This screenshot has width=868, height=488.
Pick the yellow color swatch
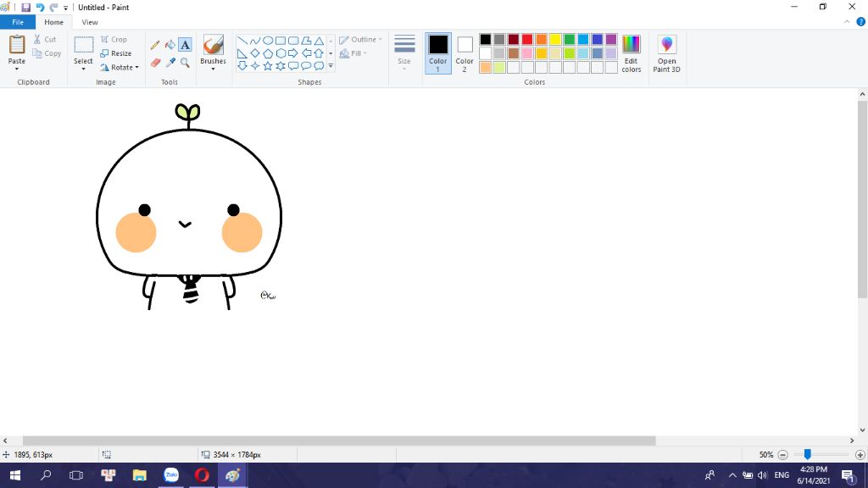pyautogui.click(x=555, y=39)
